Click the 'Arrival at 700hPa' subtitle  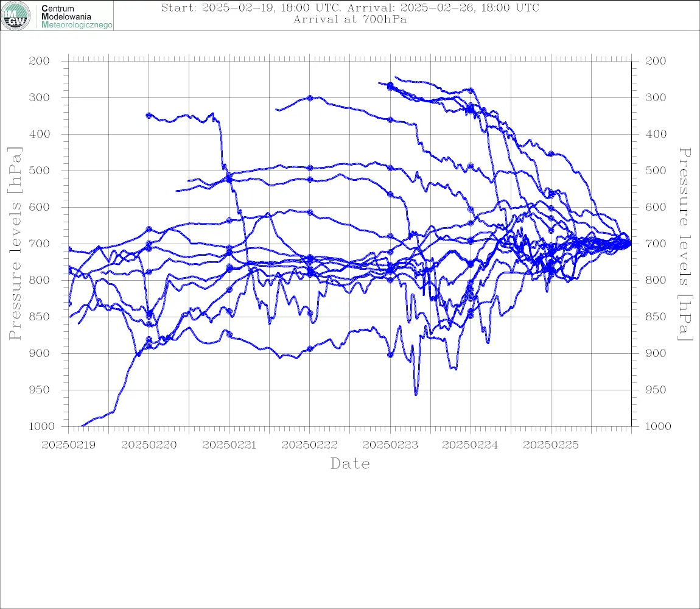click(350, 19)
